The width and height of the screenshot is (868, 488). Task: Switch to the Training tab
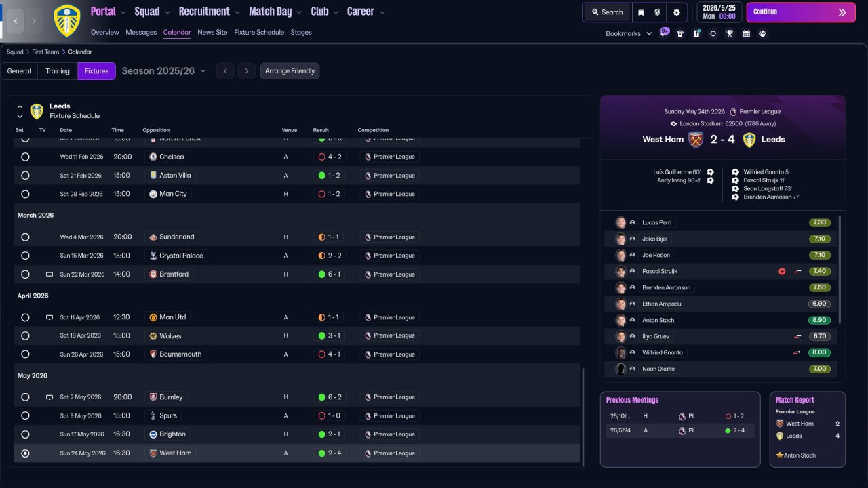point(58,71)
